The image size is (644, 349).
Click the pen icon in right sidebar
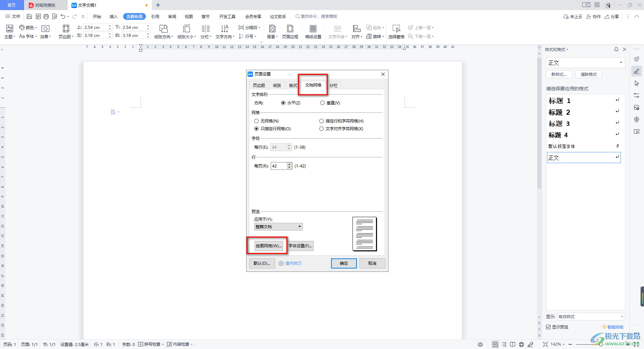(x=637, y=71)
